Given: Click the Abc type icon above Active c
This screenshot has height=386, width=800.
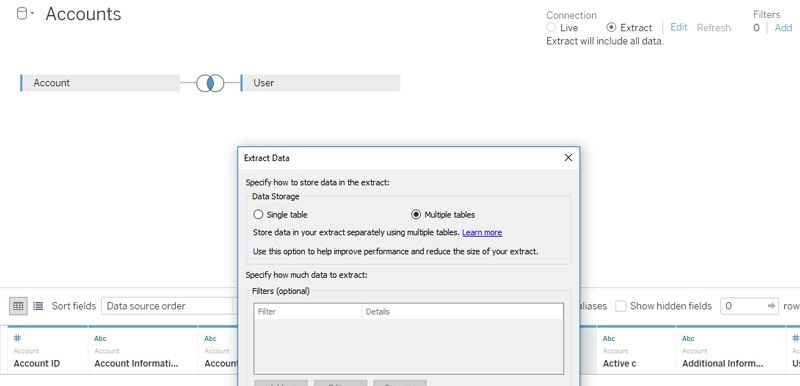Looking at the screenshot, I should pyautogui.click(x=609, y=338).
